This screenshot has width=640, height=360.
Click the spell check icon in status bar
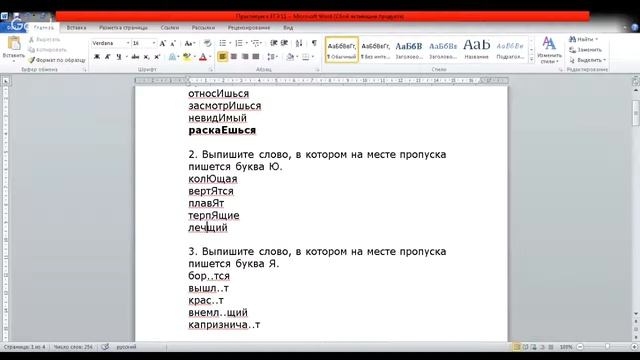pyautogui.click(x=105, y=347)
